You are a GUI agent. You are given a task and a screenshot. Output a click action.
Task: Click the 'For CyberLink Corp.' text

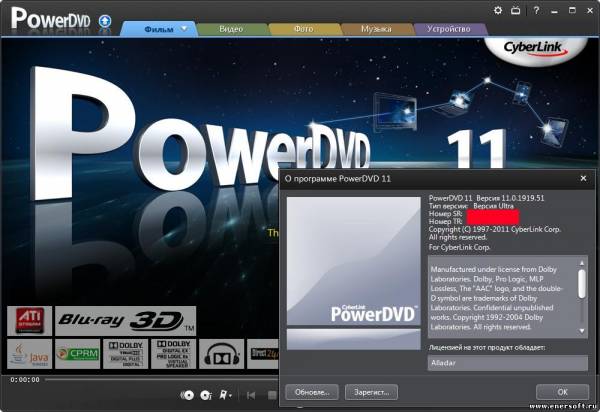point(459,247)
